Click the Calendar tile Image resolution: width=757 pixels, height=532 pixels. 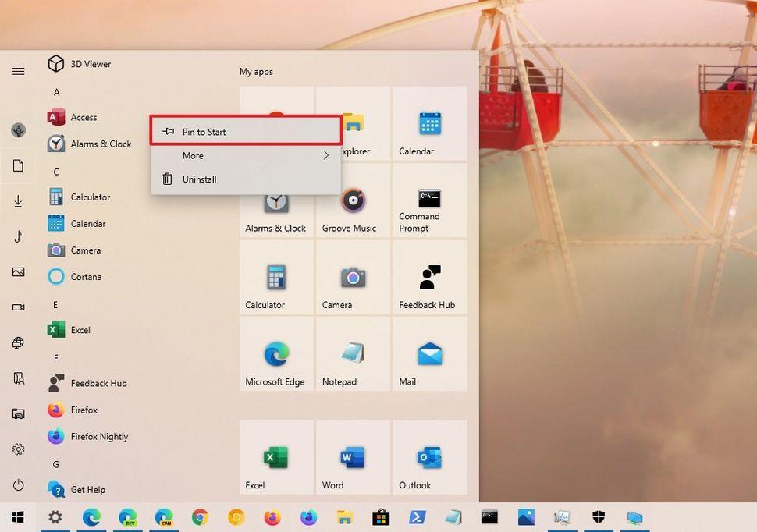(430, 123)
